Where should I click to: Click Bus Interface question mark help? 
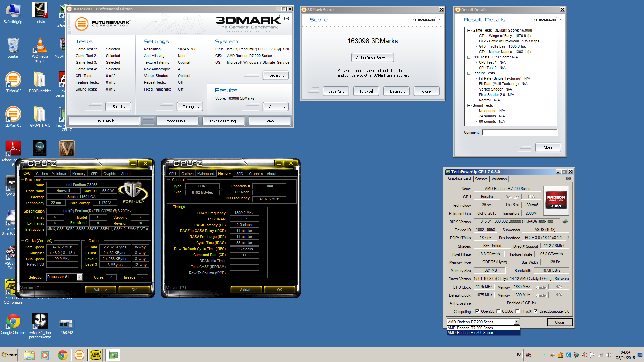[x=568, y=238]
